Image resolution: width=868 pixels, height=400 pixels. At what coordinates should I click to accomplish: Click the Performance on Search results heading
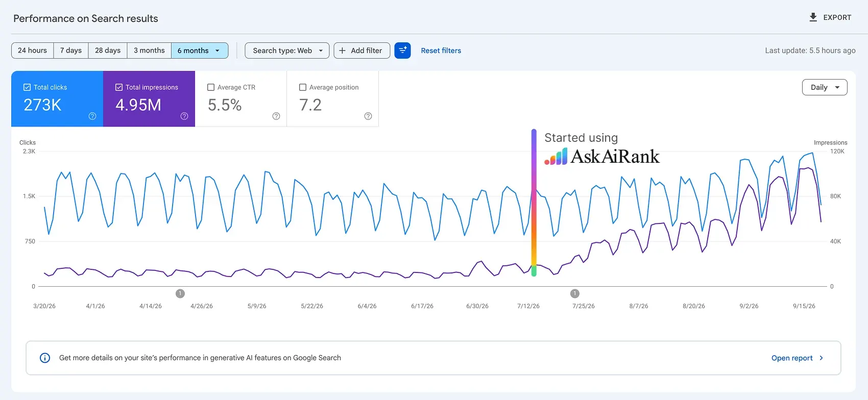(86, 18)
